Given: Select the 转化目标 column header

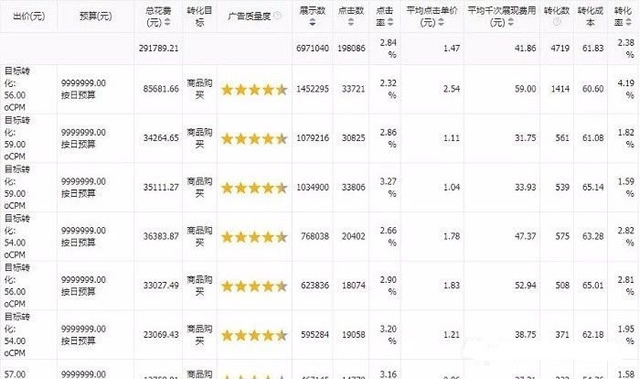Looking at the screenshot, I should (x=199, y=16).
